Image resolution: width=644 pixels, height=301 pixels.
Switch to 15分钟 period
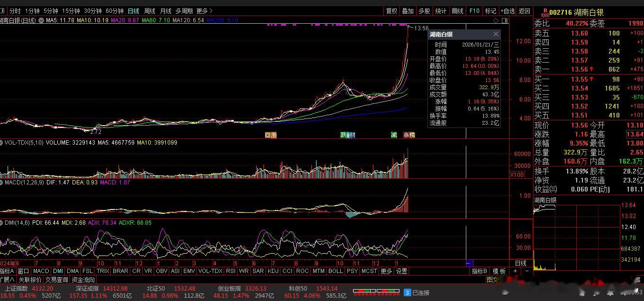71,11
